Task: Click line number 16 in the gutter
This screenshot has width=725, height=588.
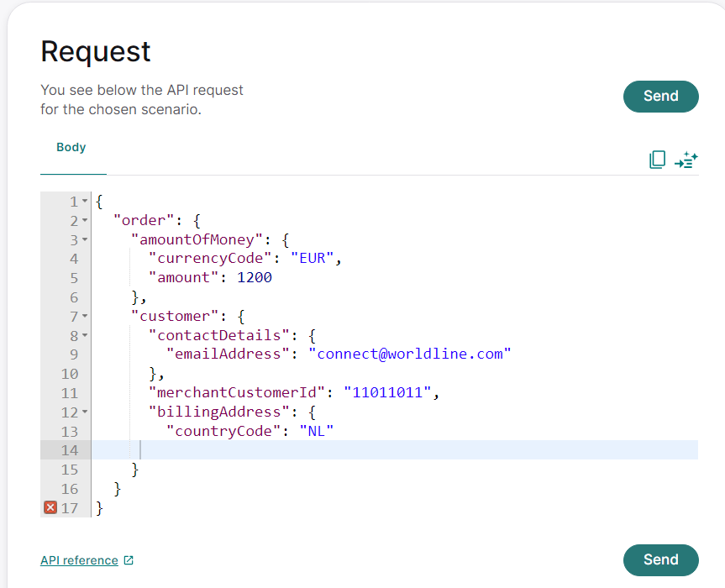Action: [70, 489]
